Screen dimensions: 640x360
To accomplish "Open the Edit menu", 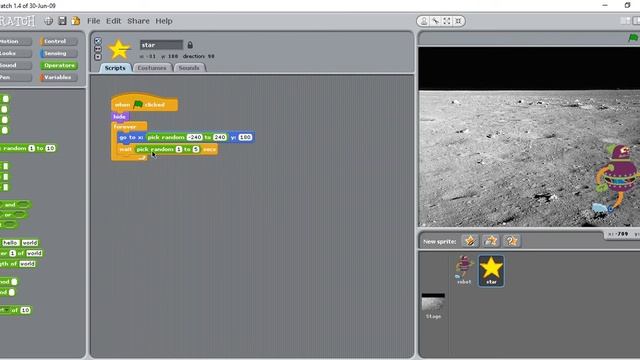I will [x=113, y=21].
